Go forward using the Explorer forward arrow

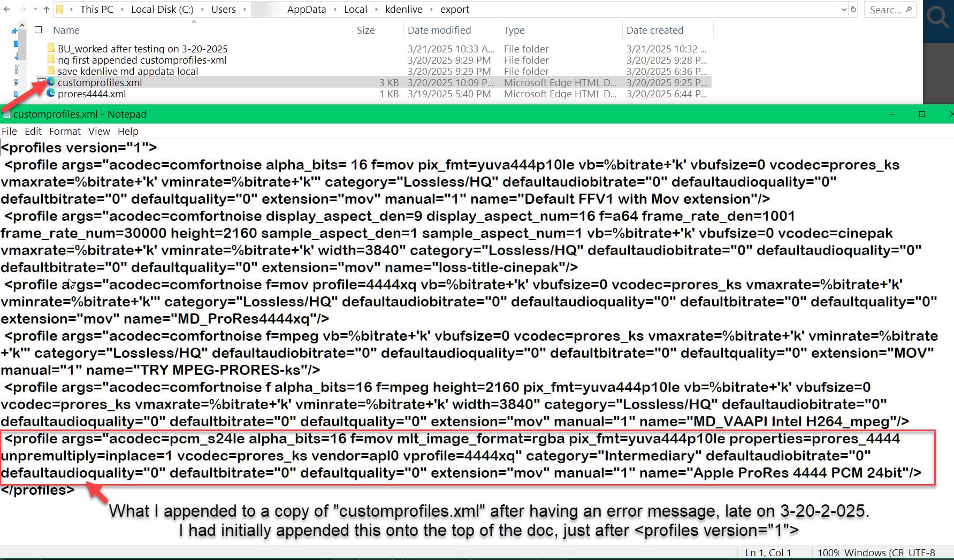(x=22, y=10)
